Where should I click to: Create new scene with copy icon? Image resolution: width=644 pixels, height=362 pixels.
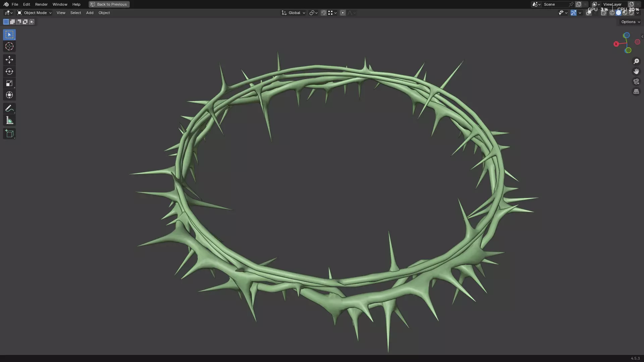point(579,4)
